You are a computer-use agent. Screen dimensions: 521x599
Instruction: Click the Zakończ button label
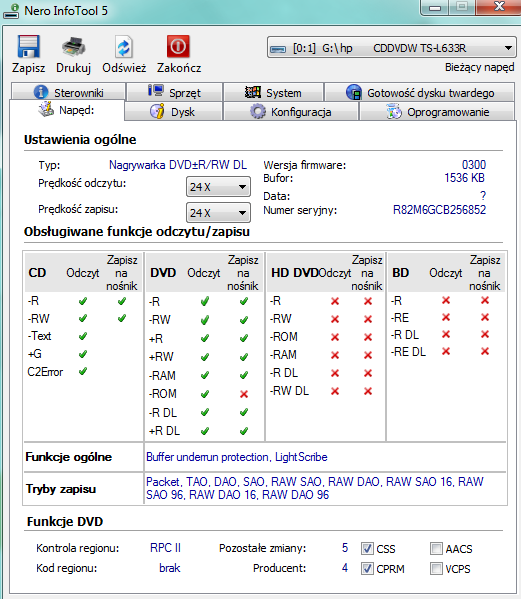[179, 68]
